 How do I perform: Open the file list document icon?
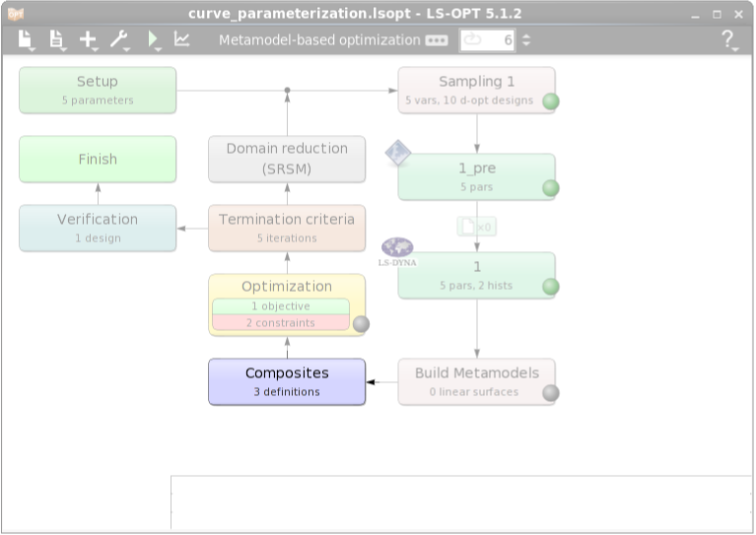click(x=56, y=38)
